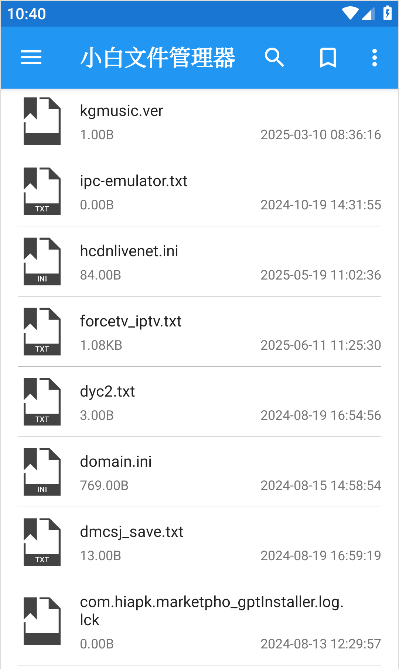The width and height of the screenshot is (399, 669).
Task: Select the dyc2.txt list item
Action: click(199, 402)
